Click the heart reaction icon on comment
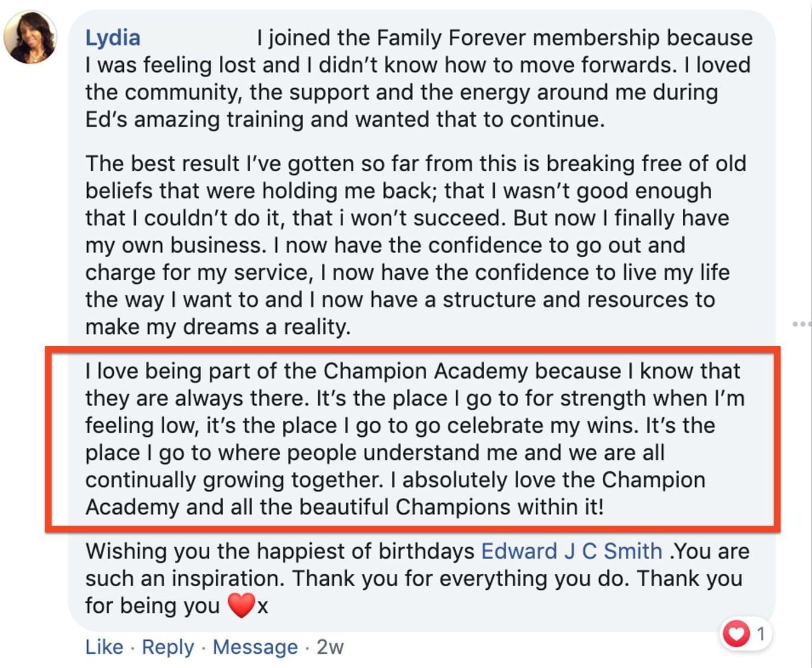The image size is (812, 668). [736, 634]
